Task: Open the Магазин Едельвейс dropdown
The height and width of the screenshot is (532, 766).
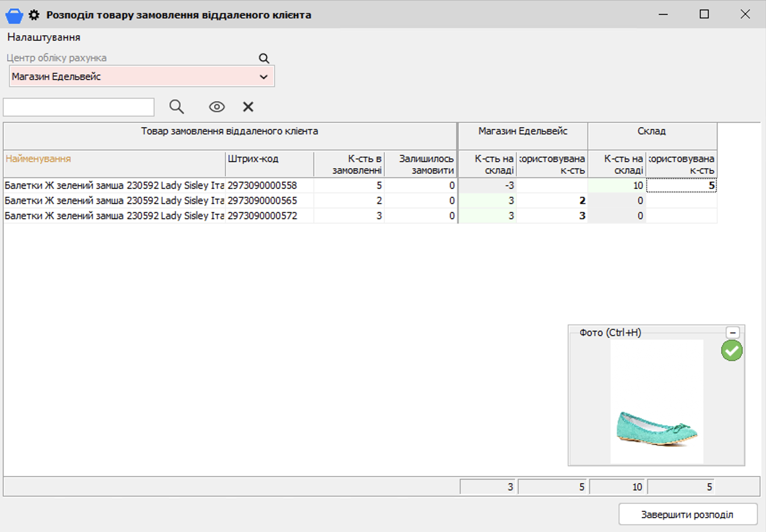Action: [x=263, y=77]
